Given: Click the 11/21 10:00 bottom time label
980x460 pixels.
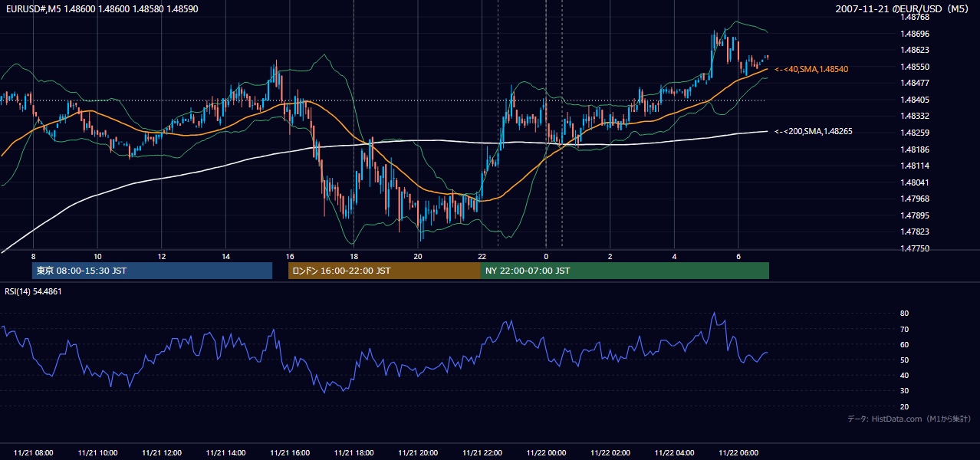Looking at the screenshot, I should coord(97,453).
